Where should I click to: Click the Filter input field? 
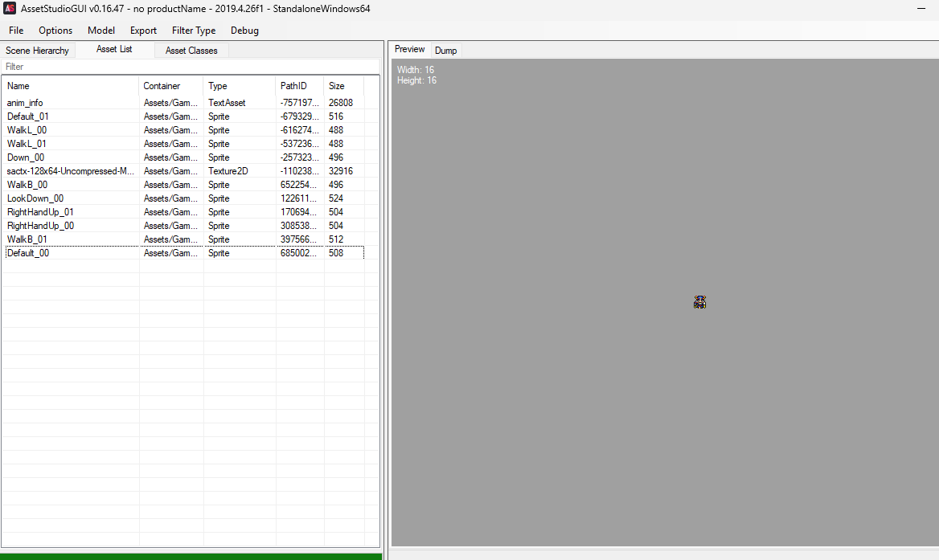click(x=191, y=67)
